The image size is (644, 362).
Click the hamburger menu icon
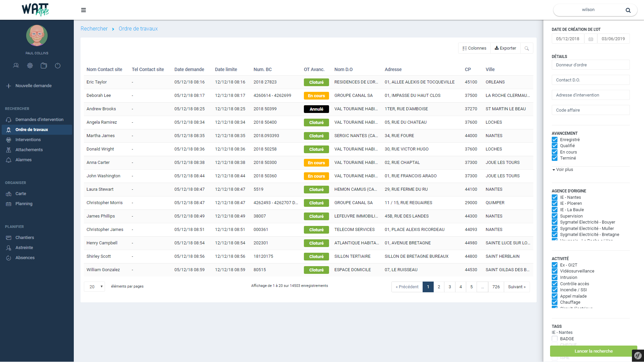coord(84,10)
